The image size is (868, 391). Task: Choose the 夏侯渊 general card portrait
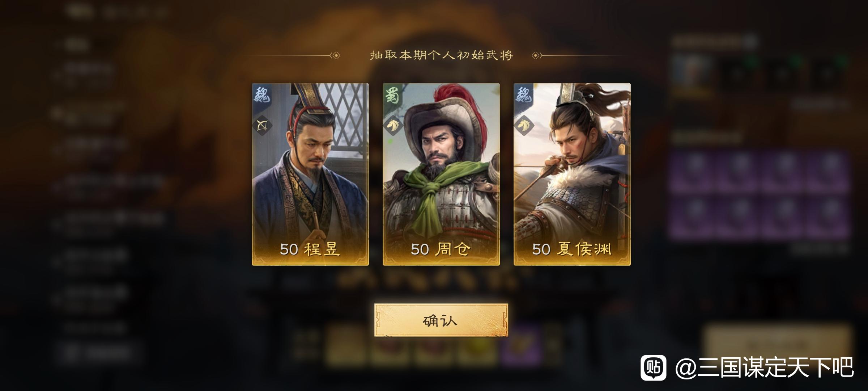pos(572,174)
